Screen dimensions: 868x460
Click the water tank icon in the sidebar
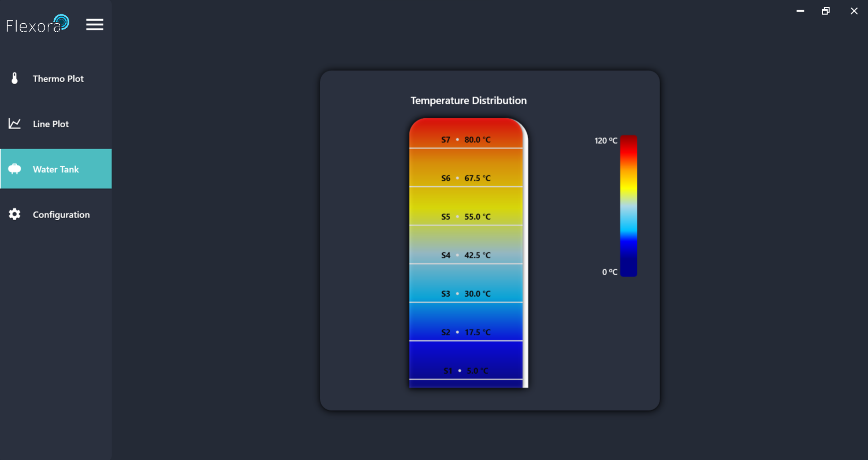click(14, 169)
